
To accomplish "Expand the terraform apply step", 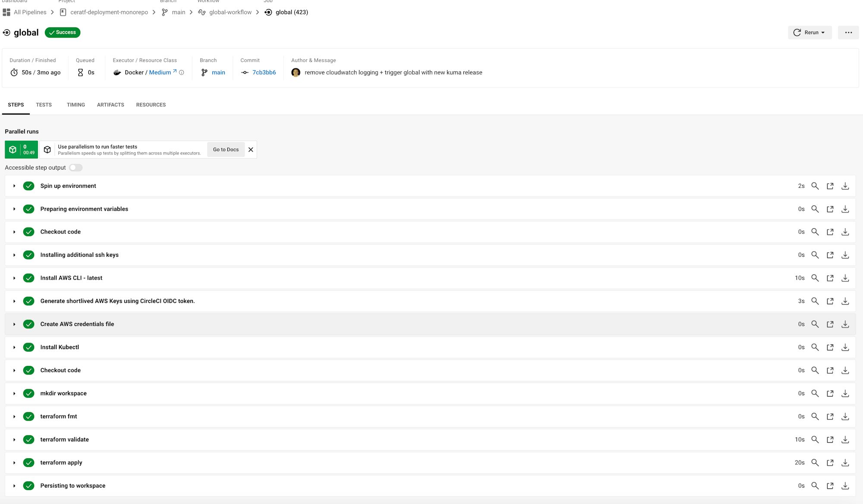I will [14, 462].
